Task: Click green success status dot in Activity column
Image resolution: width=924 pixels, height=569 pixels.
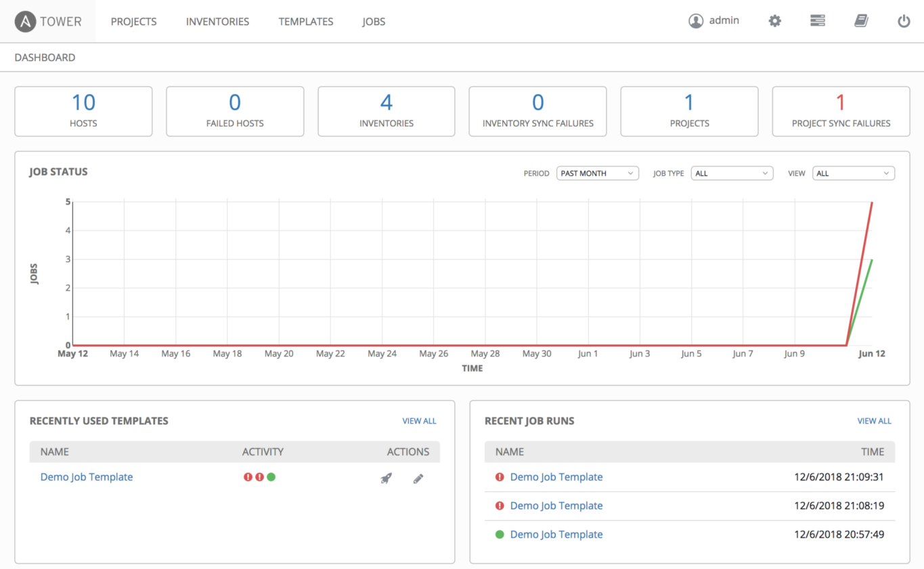Action: 271,477
